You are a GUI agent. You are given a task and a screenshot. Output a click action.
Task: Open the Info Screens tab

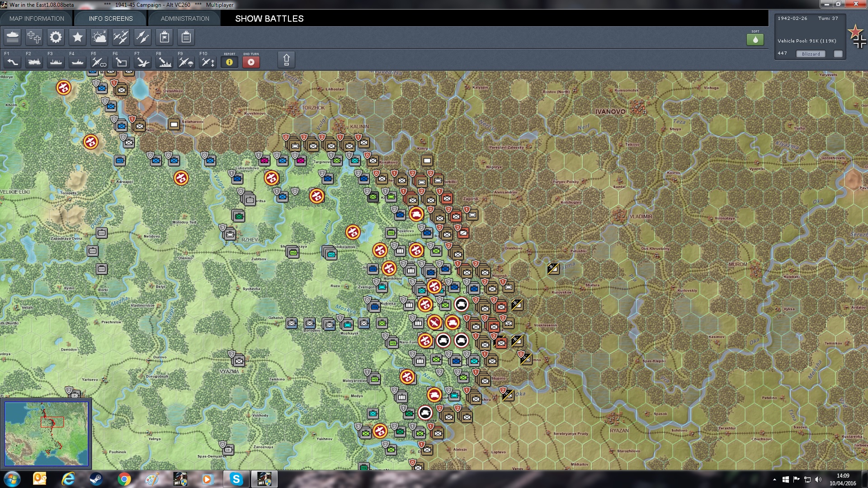click(x=111, y=19)
